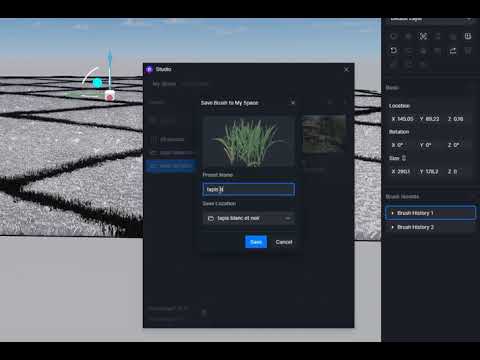
Task: Toggle the Size proportion lock
Action: [x=404, y=158]
